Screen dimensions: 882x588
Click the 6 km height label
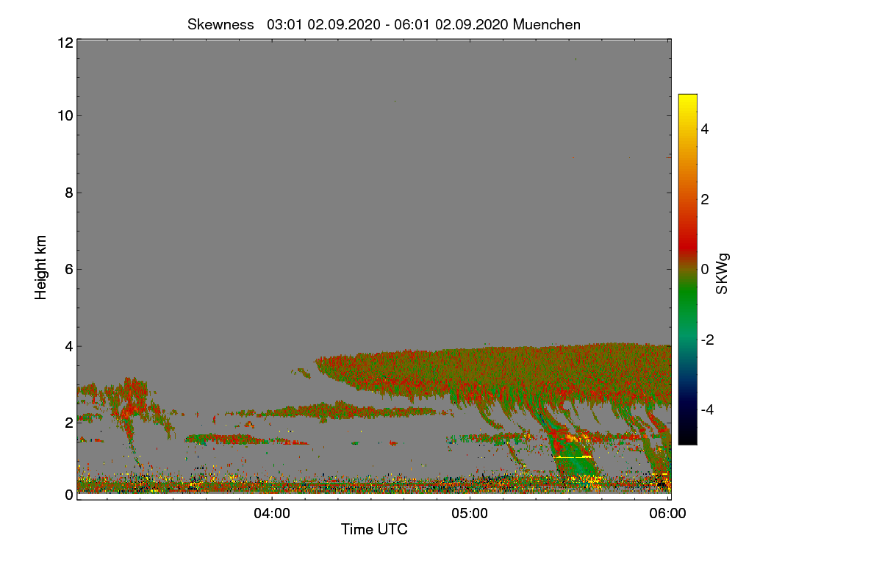pyautogui.click(x=68, y=269)
